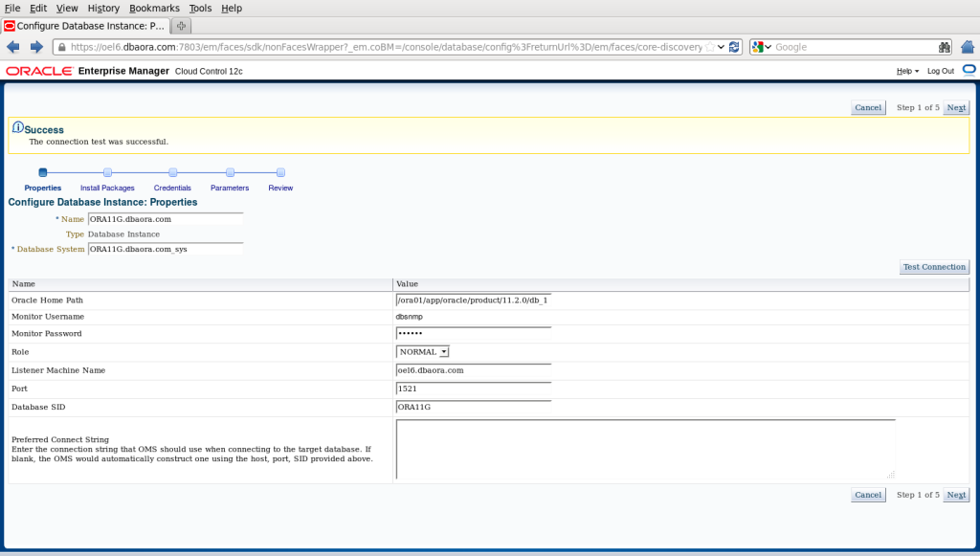Bookmark this page with the star icon
Image resolution: width=980 pixels, height=556 pixels.
coord(710,47)
